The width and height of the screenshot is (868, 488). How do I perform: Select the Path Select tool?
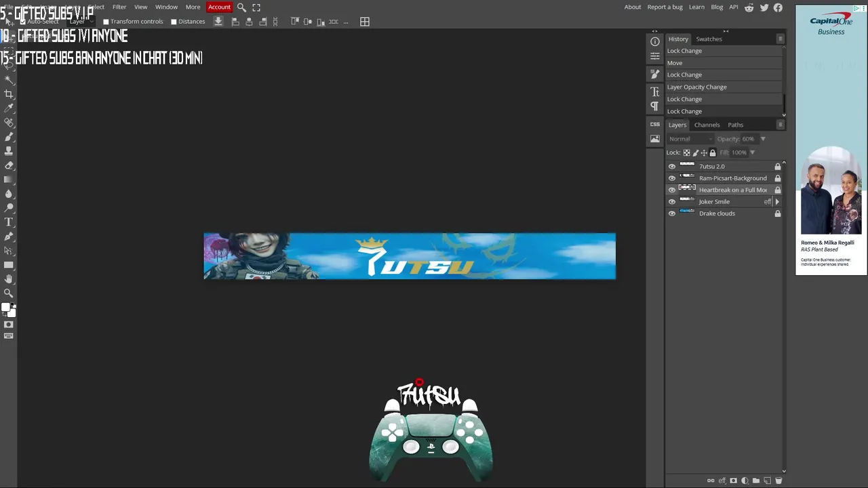[x=9, y=251]
